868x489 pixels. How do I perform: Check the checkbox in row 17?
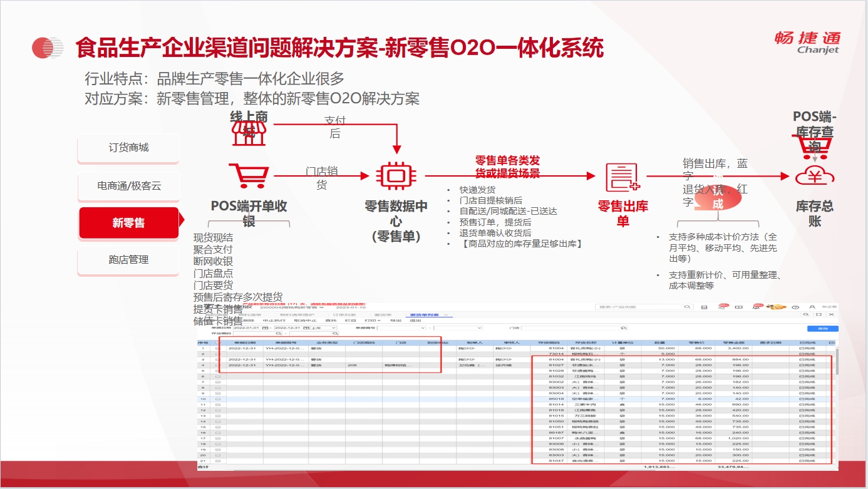(x=217, y=438)
